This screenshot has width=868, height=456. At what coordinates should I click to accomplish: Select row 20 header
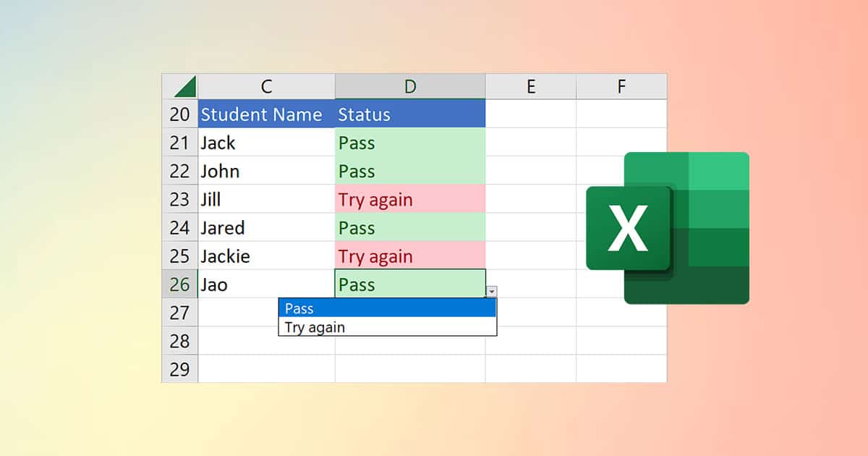coord(179,114)
